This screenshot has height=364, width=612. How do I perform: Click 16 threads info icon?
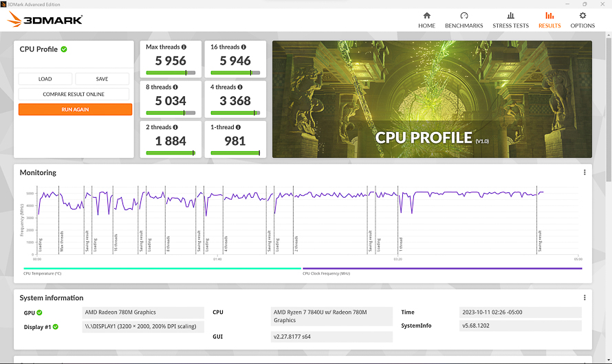(x=243, y=47)
